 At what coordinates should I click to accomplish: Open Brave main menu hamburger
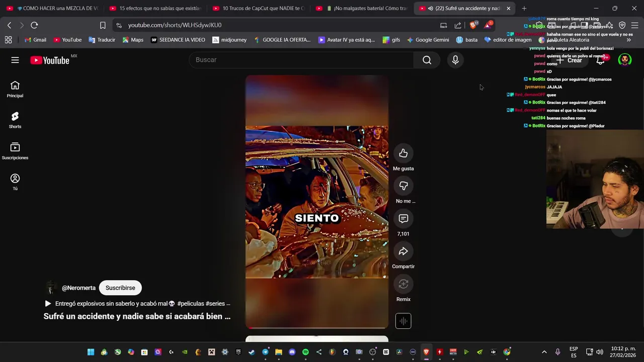coord(634,25)
